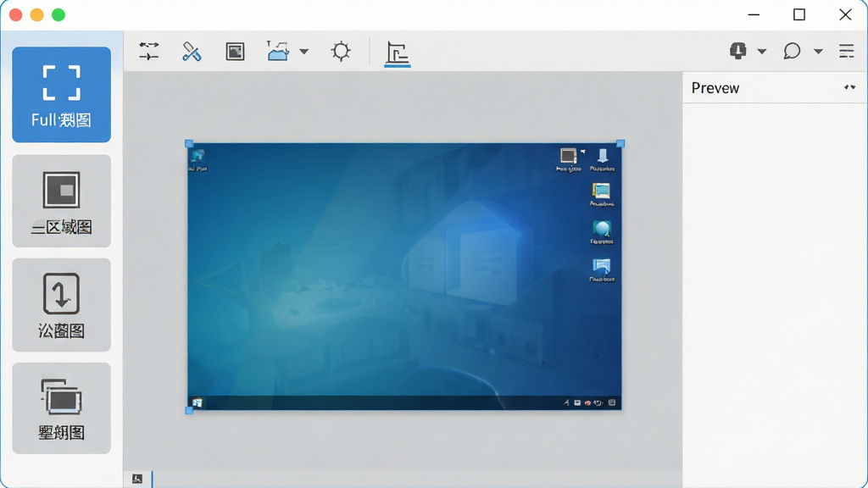The width and height of the screenshot is (868, 488).
Task: Click the bottom-left selection handle of screenshot
Action: (x=189, y=410)
